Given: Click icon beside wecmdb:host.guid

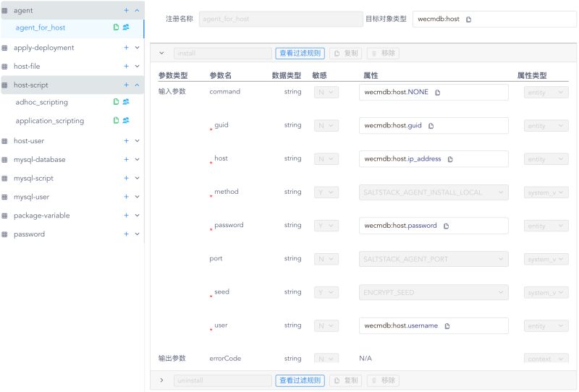Looking at the screenshot, I should (431, 126).
